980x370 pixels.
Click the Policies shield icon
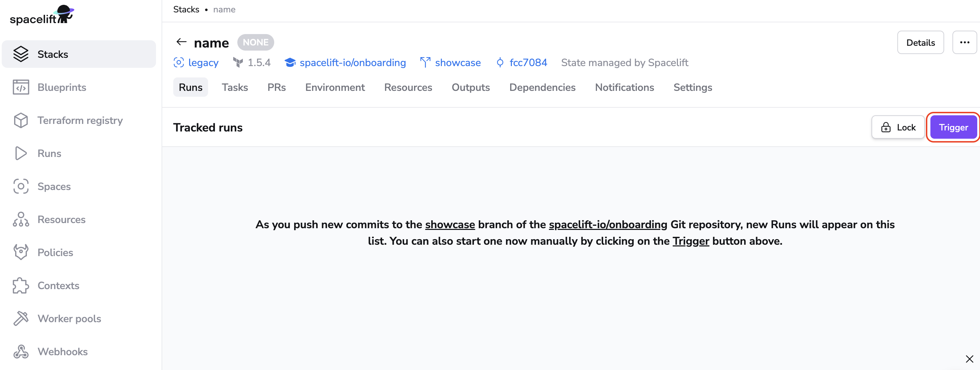[x=21, y=252]
